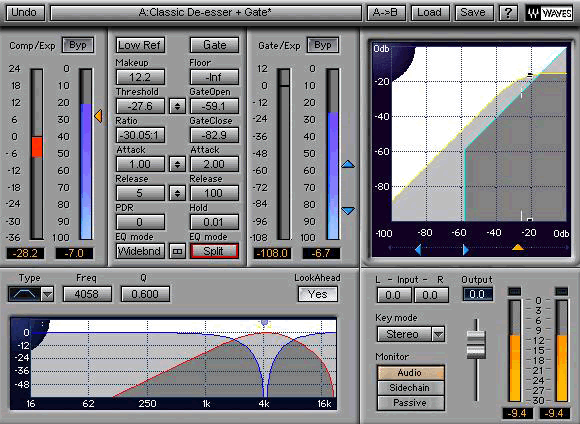
Task: Click the gate Attack value 2.00
Action: pos(214,164)
